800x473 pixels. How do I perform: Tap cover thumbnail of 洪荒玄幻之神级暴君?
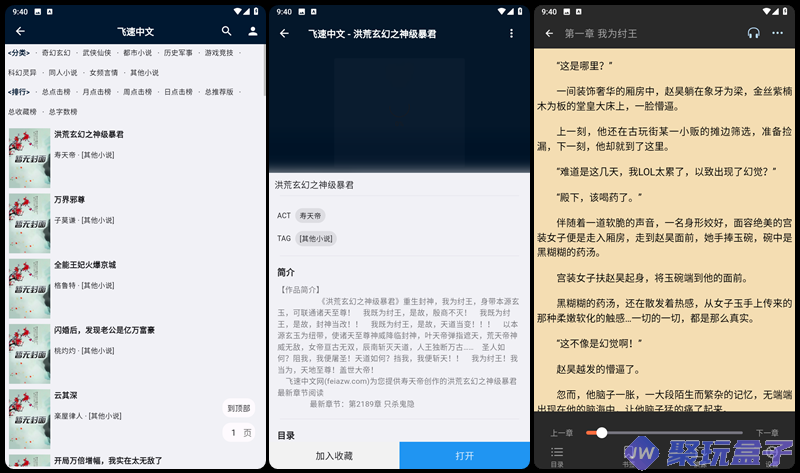[x=30, y=158]
